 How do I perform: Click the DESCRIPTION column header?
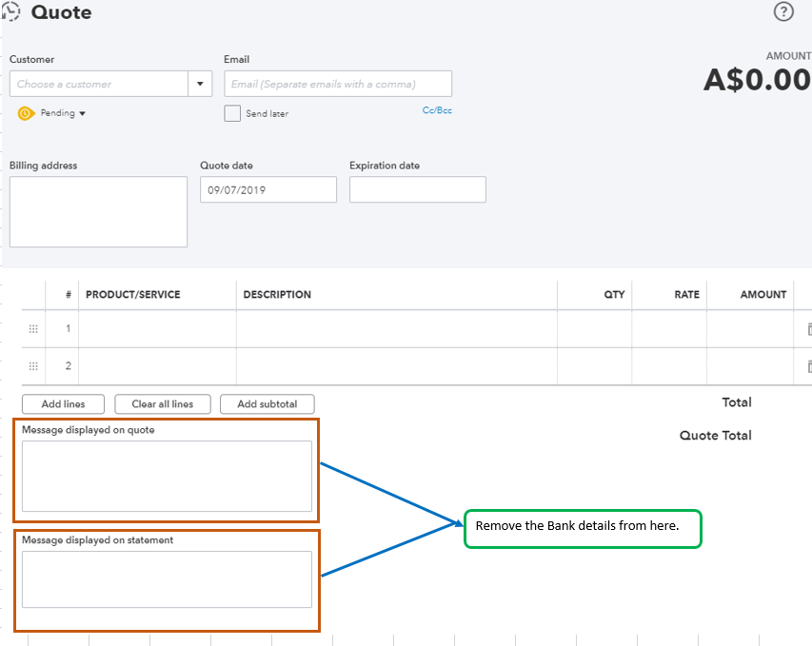click(x=277, y=295)
